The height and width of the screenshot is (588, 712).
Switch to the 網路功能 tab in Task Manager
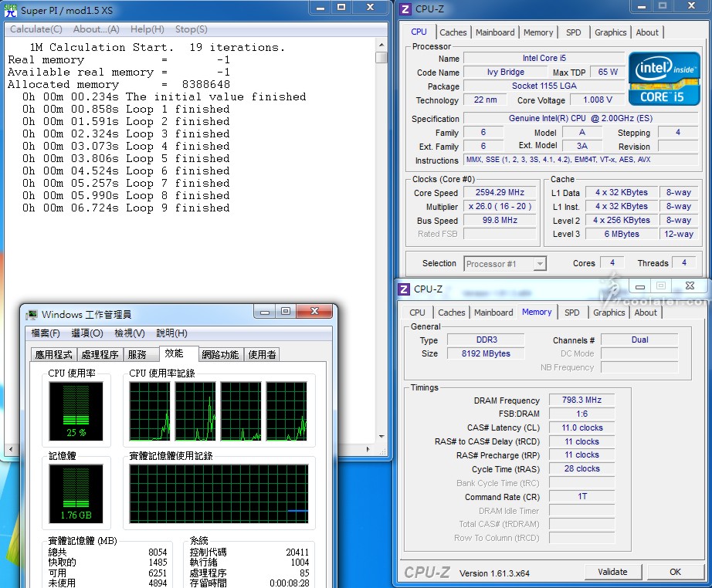220,355
